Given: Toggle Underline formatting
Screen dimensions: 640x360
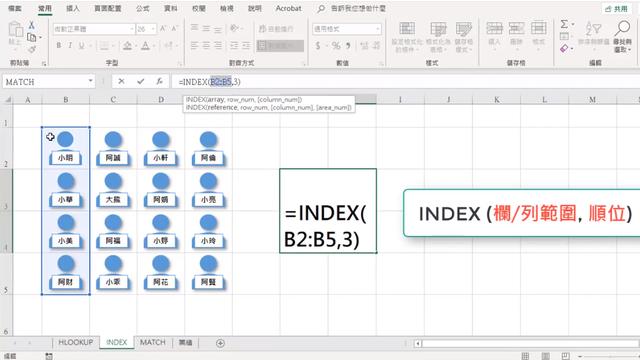Looking at the screenshot, I should tap(81, 45).
